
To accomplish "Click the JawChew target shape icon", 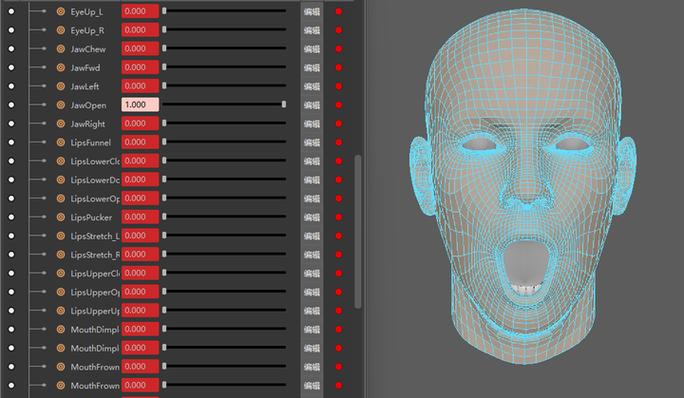I will click(61, 49).
